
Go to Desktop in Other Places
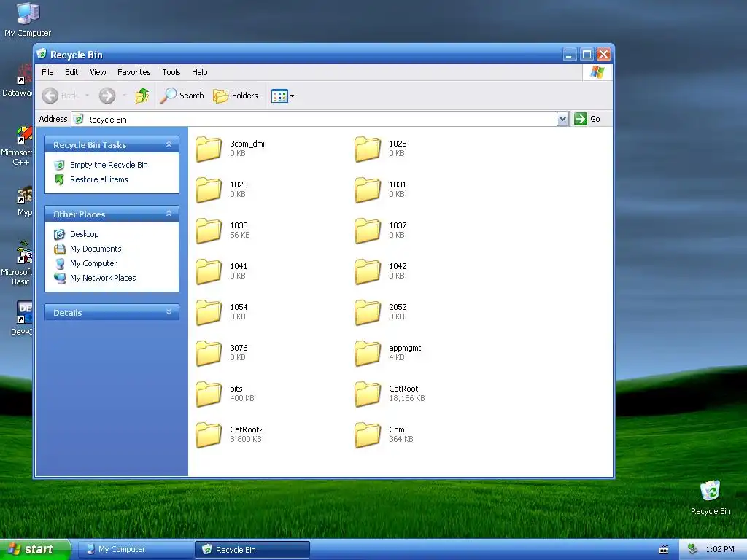pos(85,234)
